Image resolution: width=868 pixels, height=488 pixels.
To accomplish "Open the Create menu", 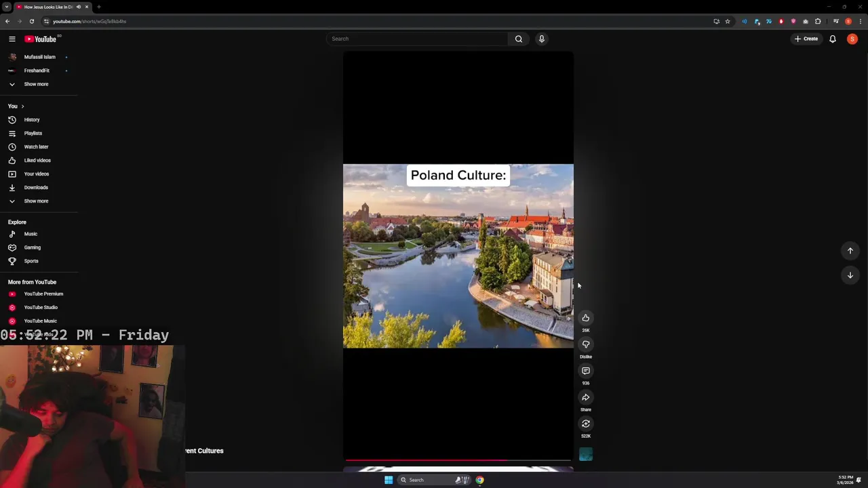I will tap(806, 39).
